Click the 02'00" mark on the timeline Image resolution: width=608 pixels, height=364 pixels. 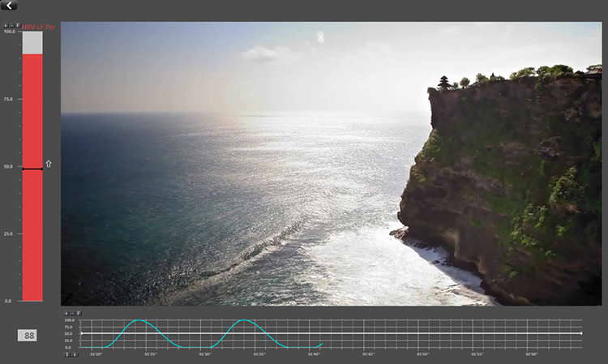click(x=532, y=354)
